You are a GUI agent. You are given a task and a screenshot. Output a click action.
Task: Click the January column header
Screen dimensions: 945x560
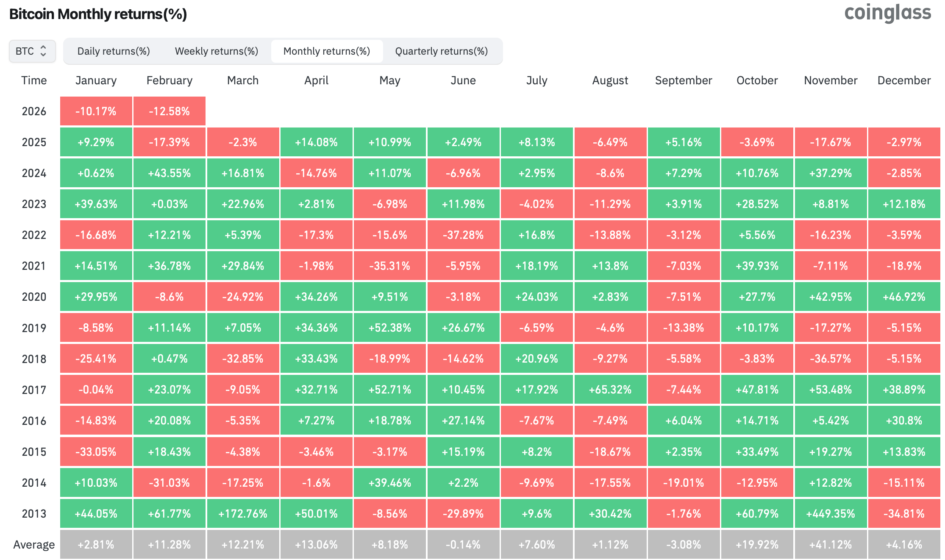(96, 80)
